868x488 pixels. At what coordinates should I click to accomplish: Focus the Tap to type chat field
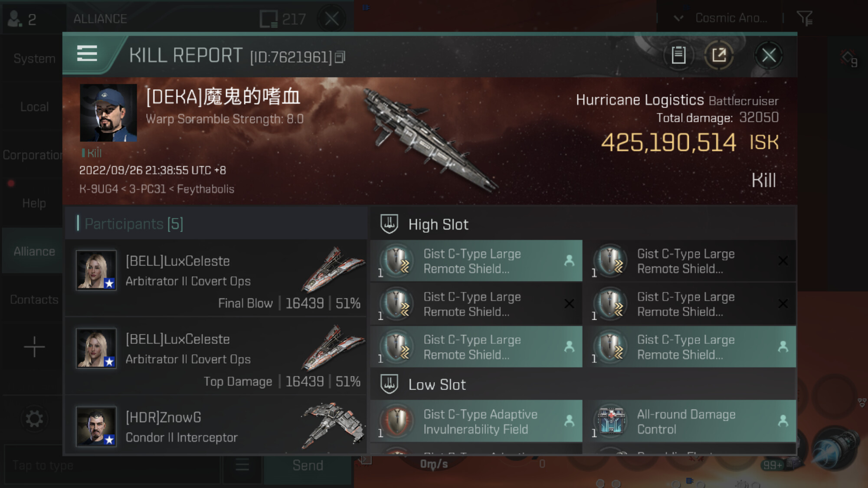(x=113, y=465)
